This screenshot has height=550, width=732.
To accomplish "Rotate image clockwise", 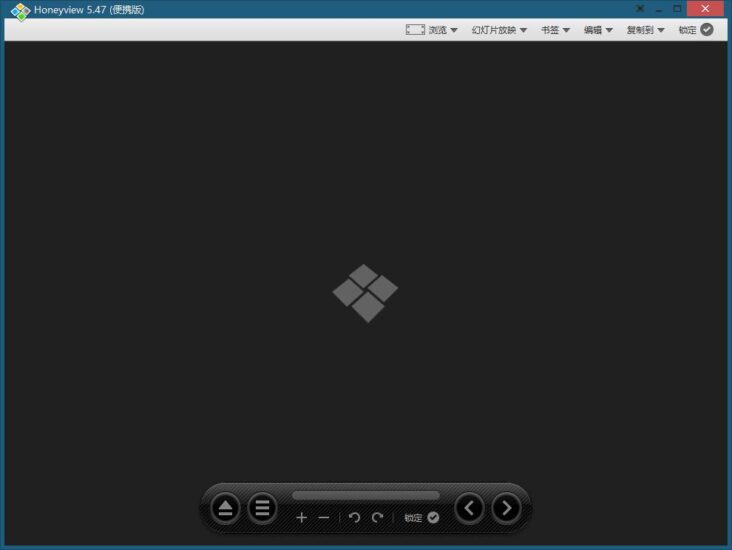I will [x=377, y=518].
